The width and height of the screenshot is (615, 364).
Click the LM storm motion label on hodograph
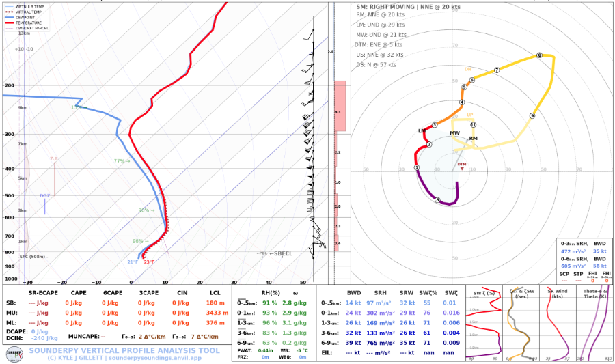coord(422,131)
